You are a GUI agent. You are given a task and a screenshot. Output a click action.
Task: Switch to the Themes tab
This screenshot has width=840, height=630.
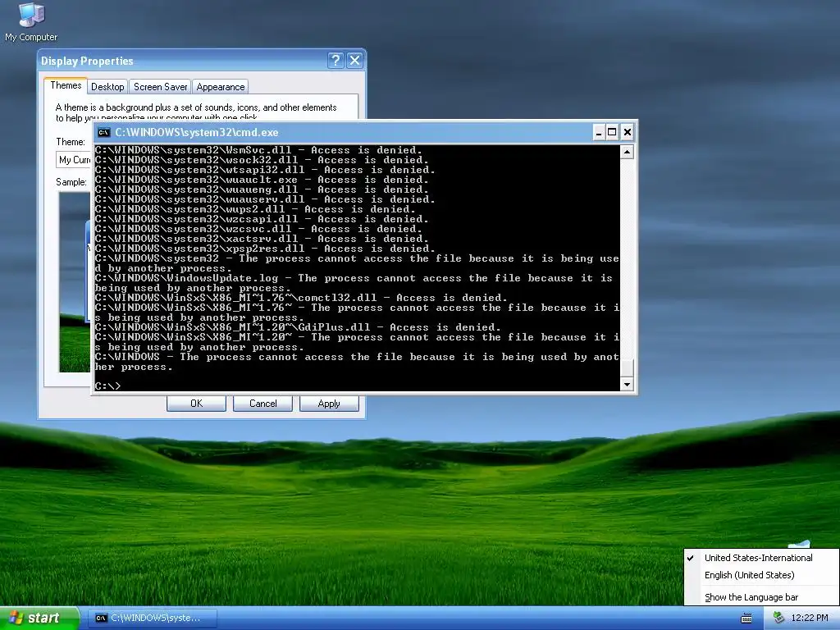[x=66, y=85]
